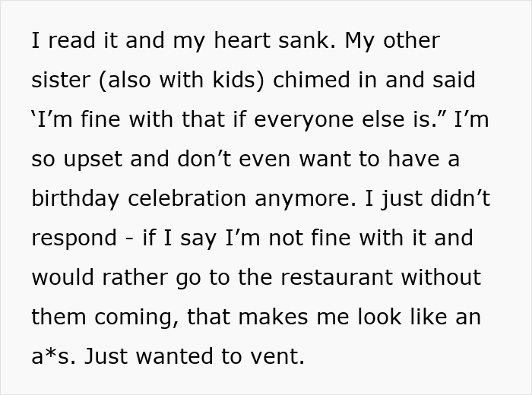Click the word "celebration" in the text
This screenshot has height=395, width=532.
point(196,198)
